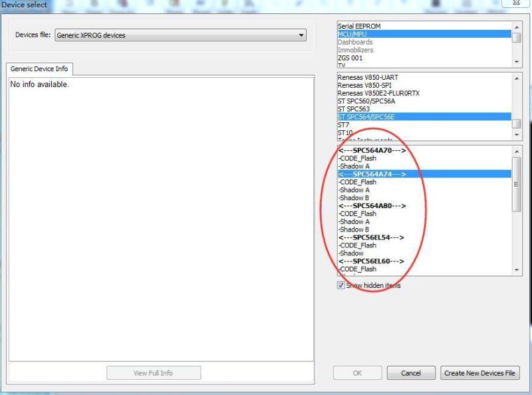The height and width of the screenshot is (395, 532).
Task: Select CODE_Flash under SPC564A80
Action: pyautogui.click(x=424, y=213)
